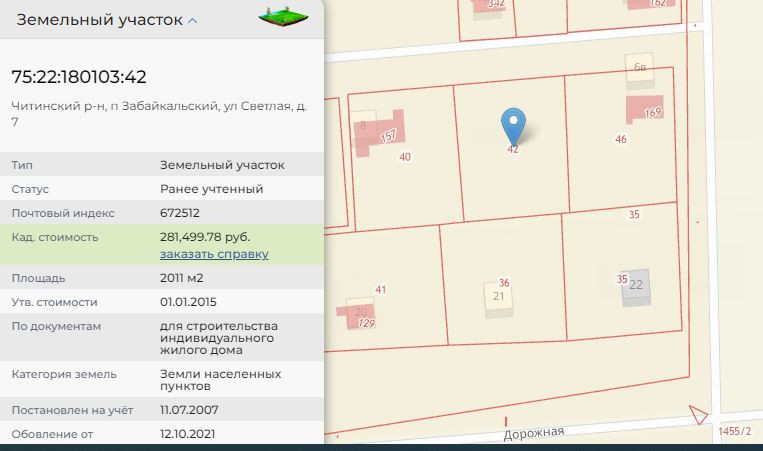This screenshot has height=451, width=763.
Task: Click the area value 2011 м2
Action: (182, 278)
